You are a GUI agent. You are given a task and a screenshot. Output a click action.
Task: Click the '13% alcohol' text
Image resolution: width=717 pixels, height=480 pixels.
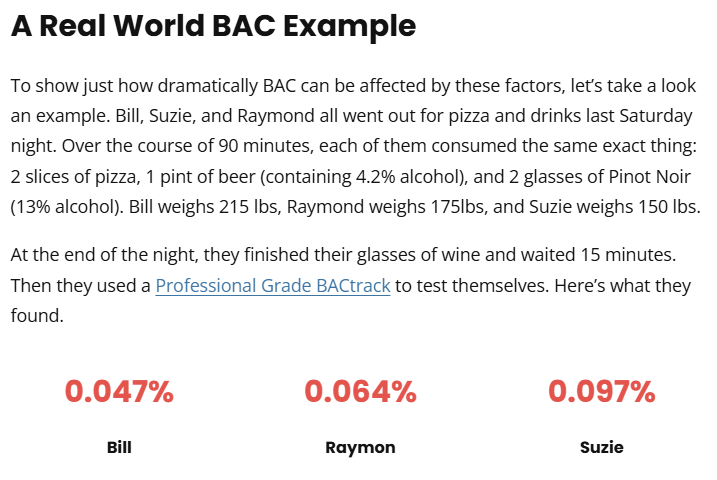(66, 207)
